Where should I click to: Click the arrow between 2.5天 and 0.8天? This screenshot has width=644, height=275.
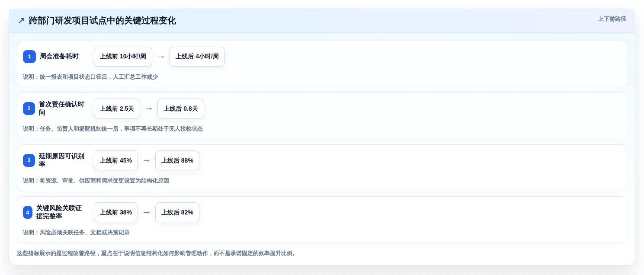click(149, 109)
